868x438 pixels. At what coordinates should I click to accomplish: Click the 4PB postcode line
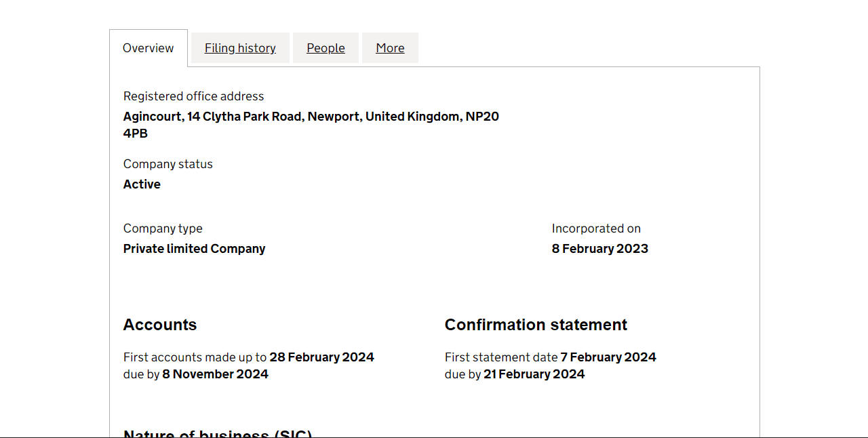[x=136, y=134]
